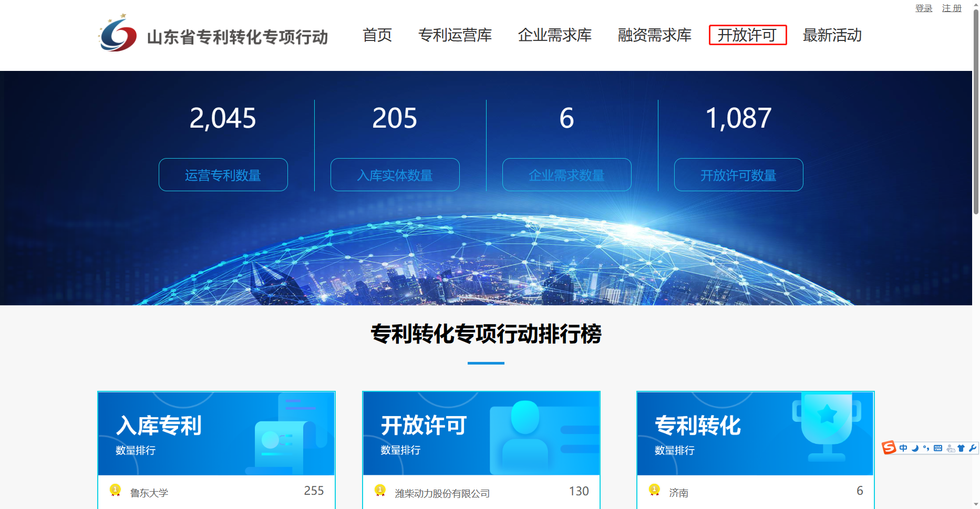The height and width of the screenshot is (509, 980).
Task: Open the 企业需求库 menu
Action: [x=555, y=35]
